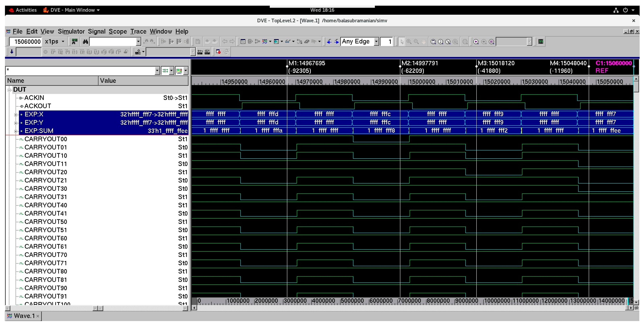
Task: Click the signal pane horizontal scrollbar
Action: 52,308
